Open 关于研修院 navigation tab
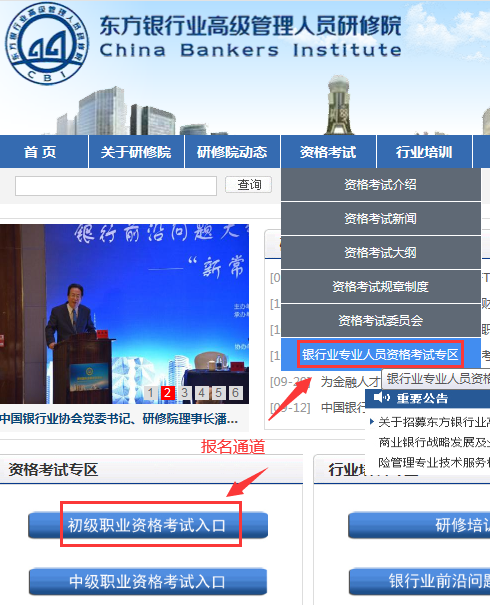490x605 pixels. (x=136, y=152)
